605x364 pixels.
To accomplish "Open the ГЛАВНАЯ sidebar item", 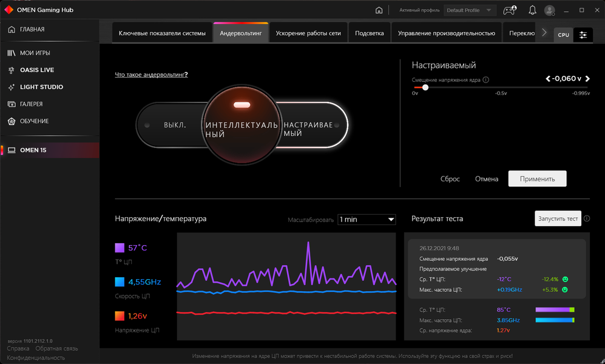I will [x=49, y=29].
